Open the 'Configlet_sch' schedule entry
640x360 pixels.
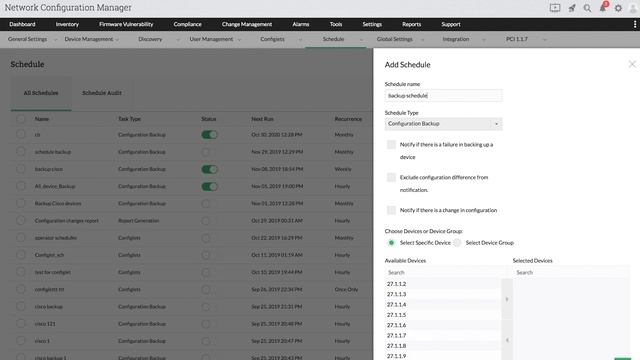[x=49, y=255]
